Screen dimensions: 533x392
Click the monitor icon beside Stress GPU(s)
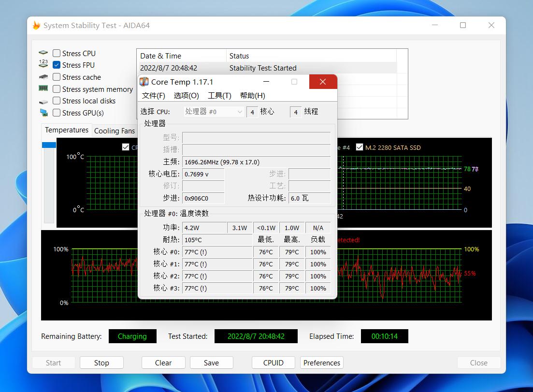(x=43, y=113)
